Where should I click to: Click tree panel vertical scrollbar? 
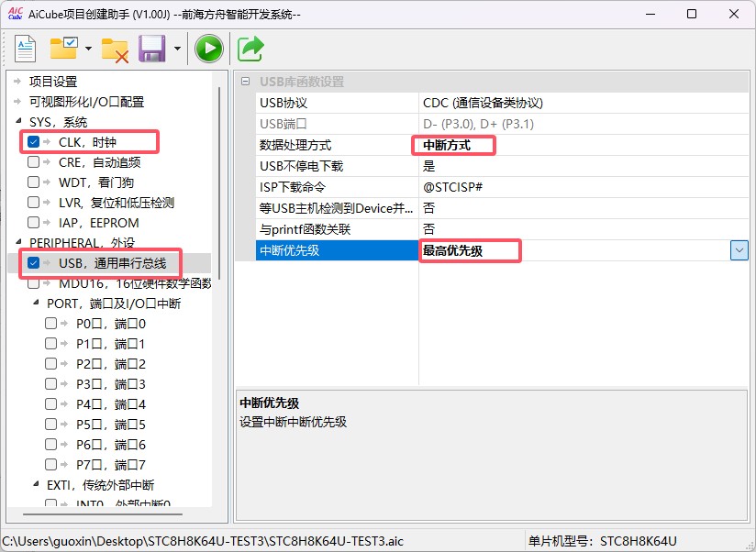pyautogui.click(x=219, y=183)
